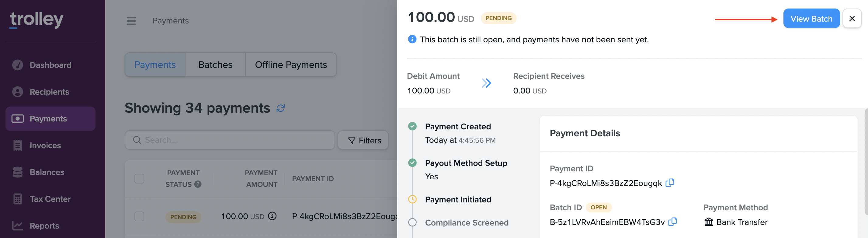This screenshot has width=868, height=238.
Task: Click the View Batch button
Action: [811, 19]
